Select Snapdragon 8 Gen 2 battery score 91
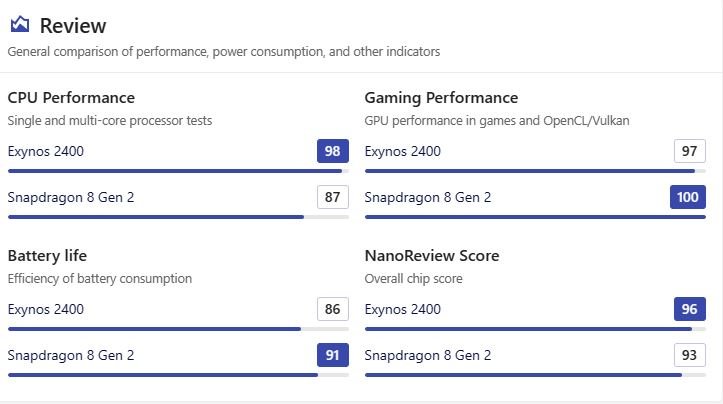 click(x=333, y=355)
